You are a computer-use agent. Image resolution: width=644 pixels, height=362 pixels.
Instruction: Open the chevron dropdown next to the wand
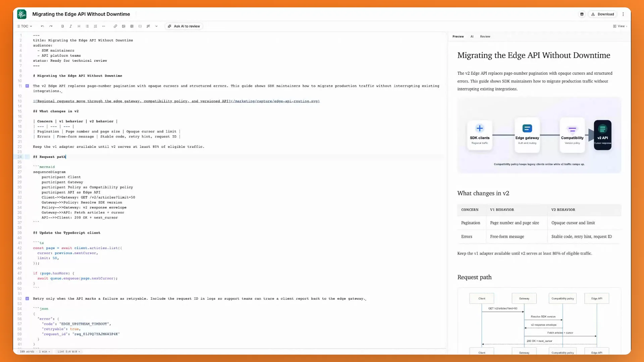[156, 26]
